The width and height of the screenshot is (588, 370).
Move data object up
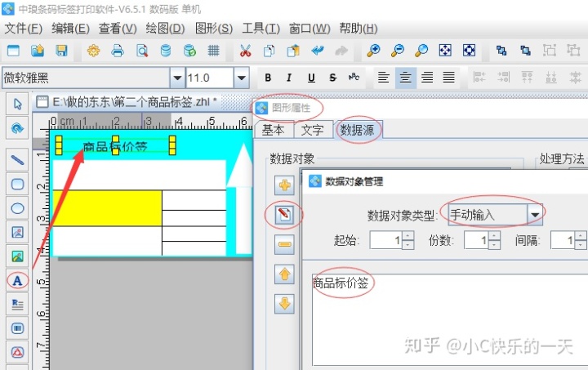tap(285, 274)
